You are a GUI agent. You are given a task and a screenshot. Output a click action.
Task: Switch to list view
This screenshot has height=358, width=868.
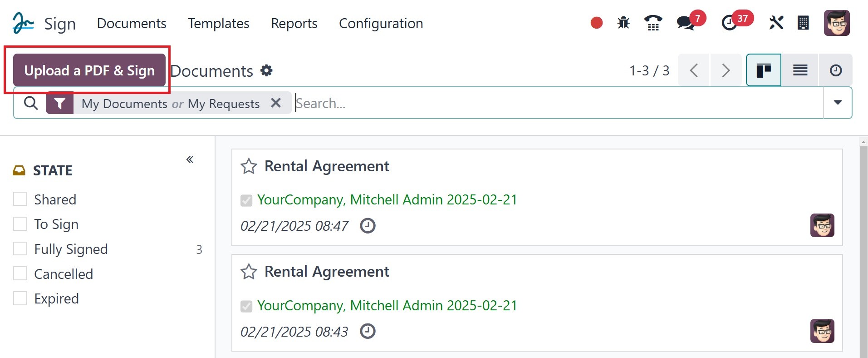(800, 70)
